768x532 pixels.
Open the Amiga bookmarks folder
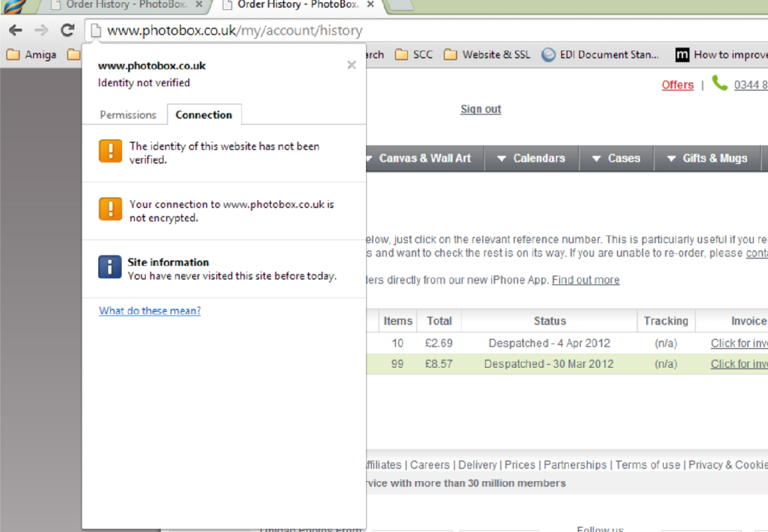[x=32, y=54]
